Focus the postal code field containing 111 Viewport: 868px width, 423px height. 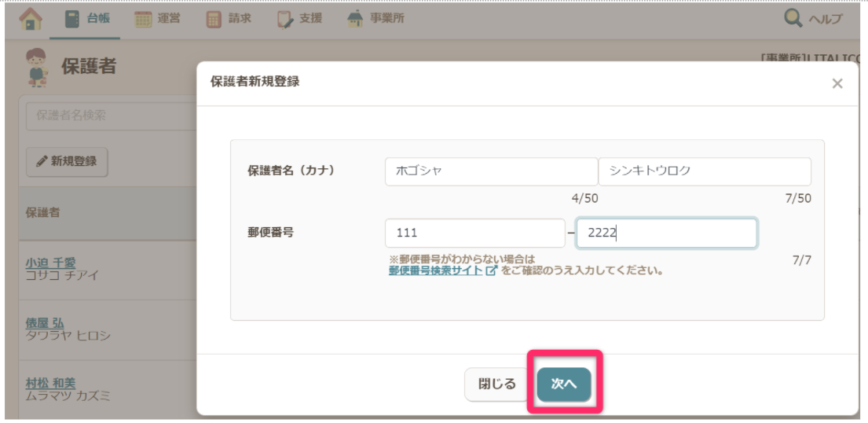click(x=474, y=234)
